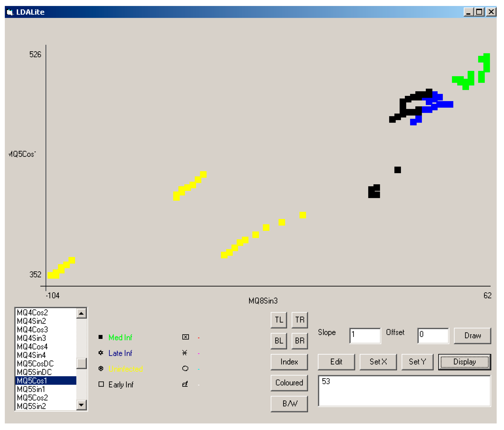The image size is (504, 430).
Task: Click the hollow circle marker symbol
Action: 185,368
